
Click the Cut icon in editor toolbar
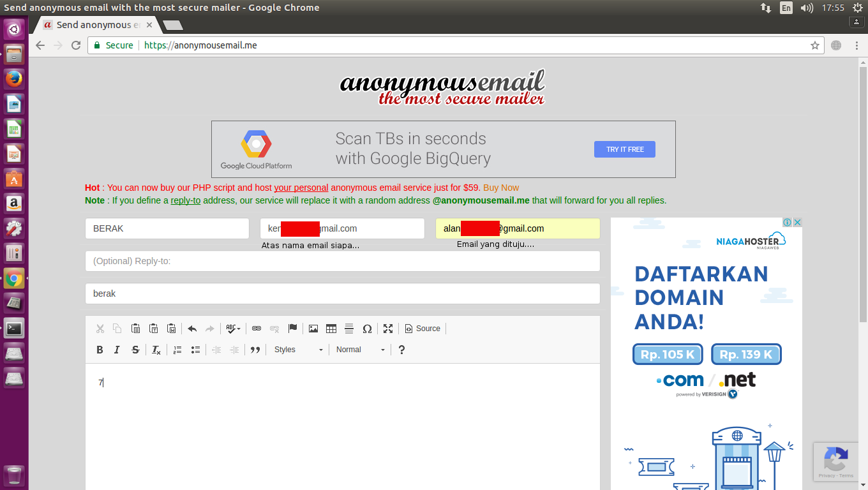pyautogui.click(x=100, y=329)
